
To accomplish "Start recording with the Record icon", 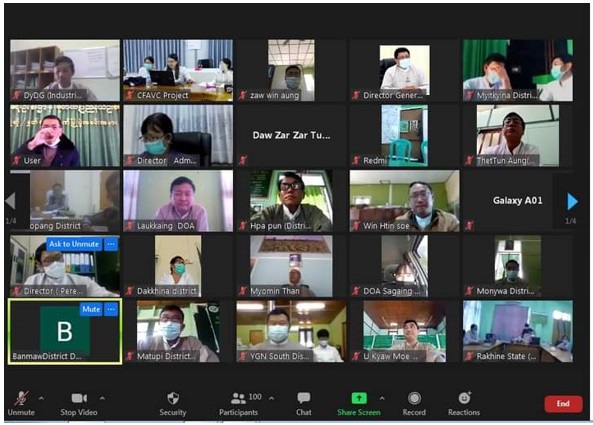I will (x=414, y=398).
